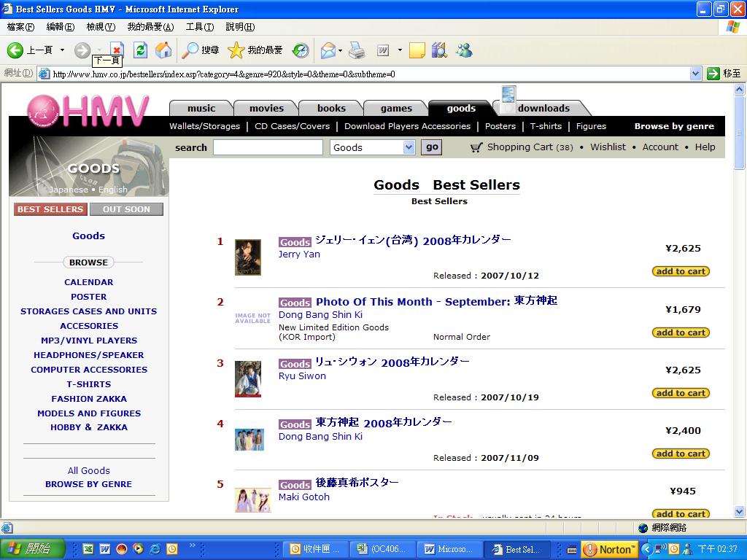Open the Goods search category dropdown
Image resolution: width=747 pixels, height=560 pixels.
(409, 147)
